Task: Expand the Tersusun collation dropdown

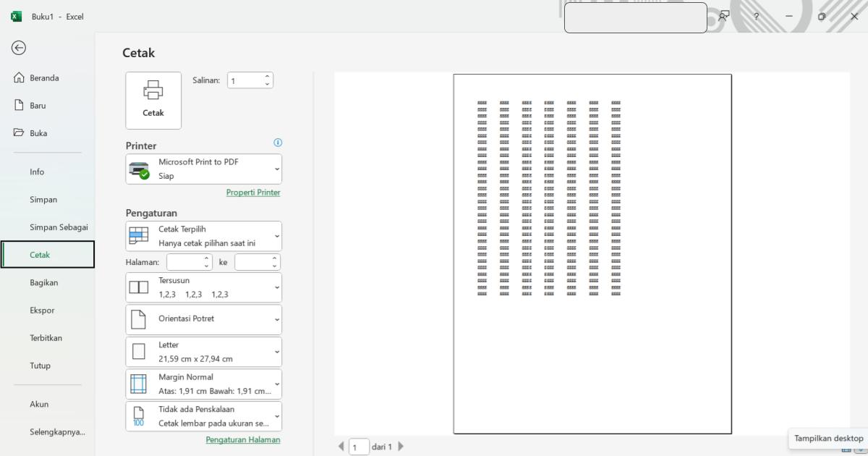Action: point(204,287)
